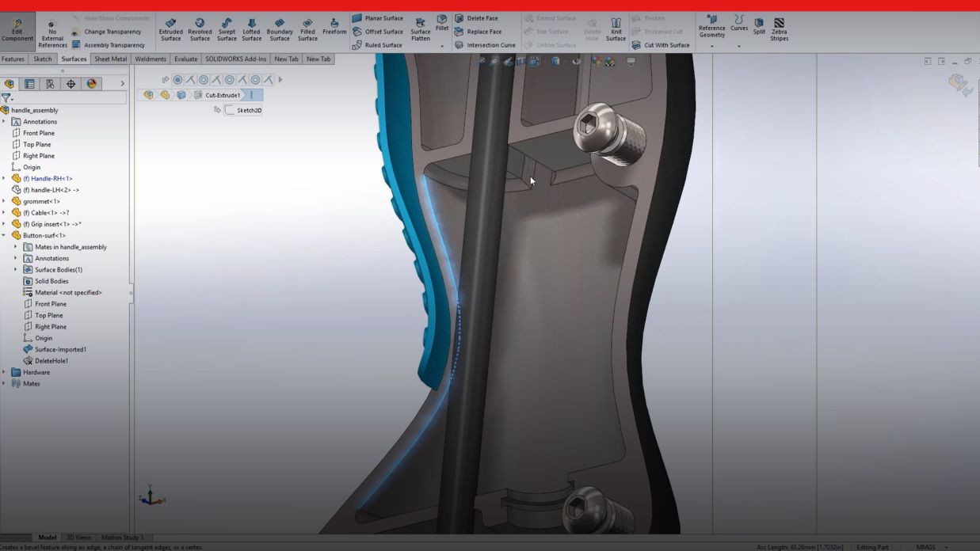Click the Reference Geometry tool
The width and height of the screenshot is (980, 551).
pos(711,27)
